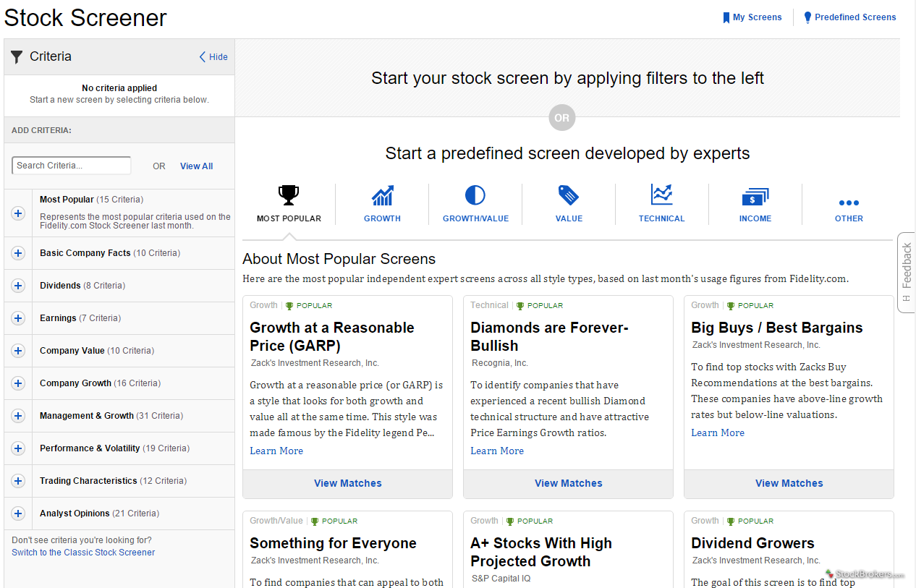916x588 pixels.
Task: Click Dividend Growers card title
Action: [752, 543]
